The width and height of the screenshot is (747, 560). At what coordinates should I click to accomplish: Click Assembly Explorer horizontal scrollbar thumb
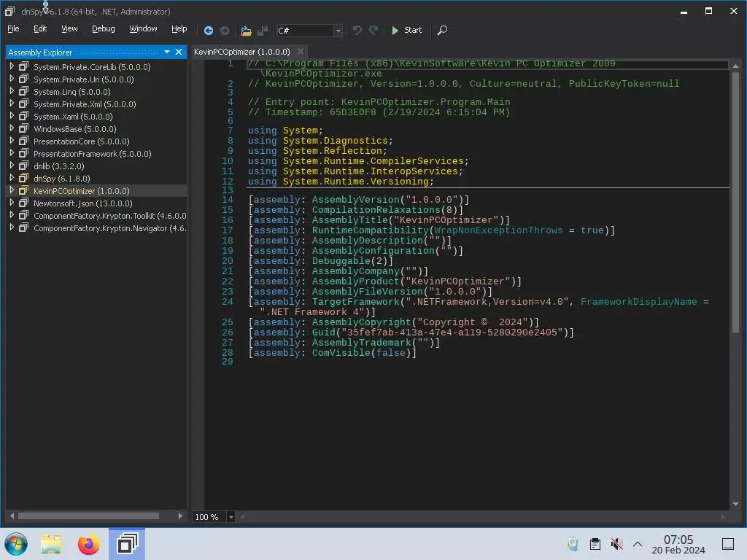coord(88,516)
